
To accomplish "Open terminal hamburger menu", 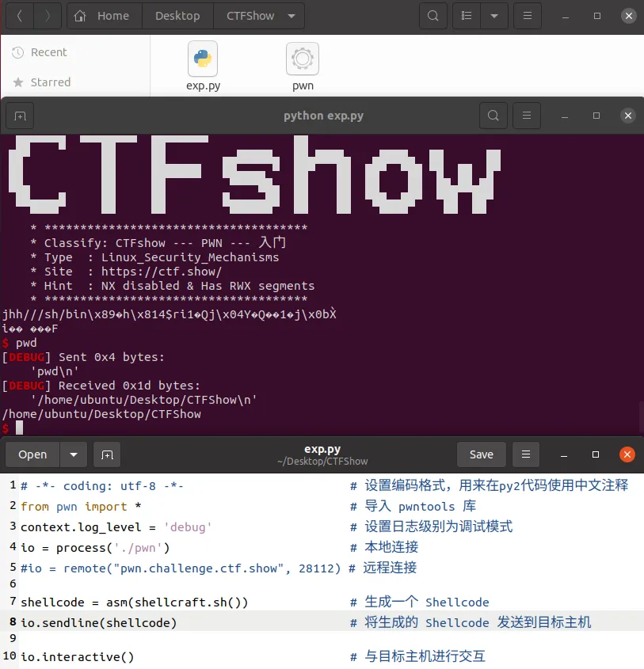I will (527, 116).
